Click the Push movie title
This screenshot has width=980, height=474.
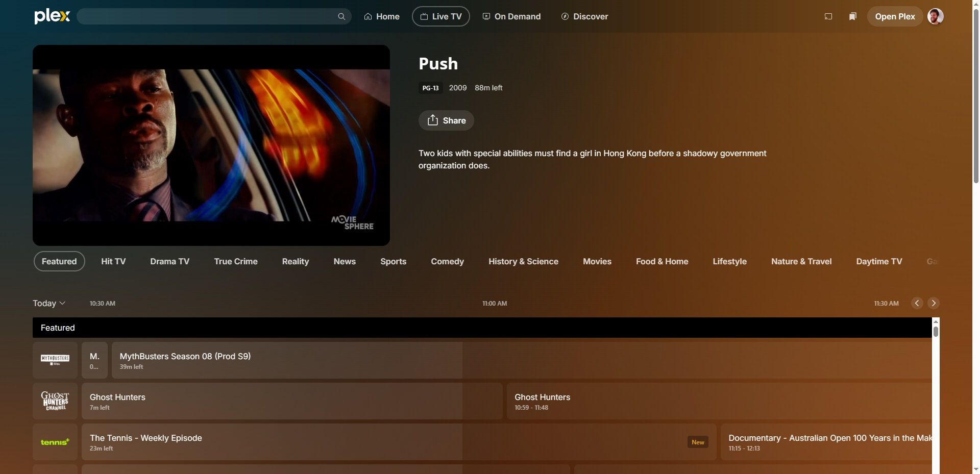pyautogui.click(x=438, y=64)
